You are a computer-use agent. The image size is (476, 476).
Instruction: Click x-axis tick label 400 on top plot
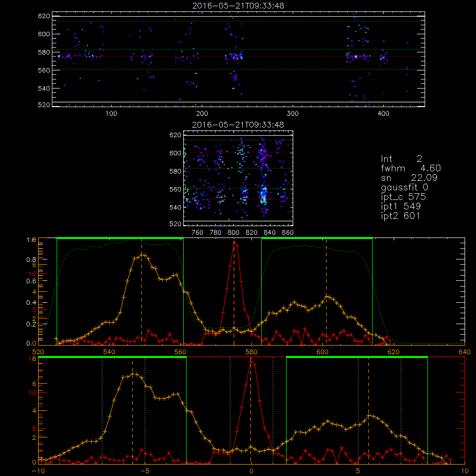383,114
